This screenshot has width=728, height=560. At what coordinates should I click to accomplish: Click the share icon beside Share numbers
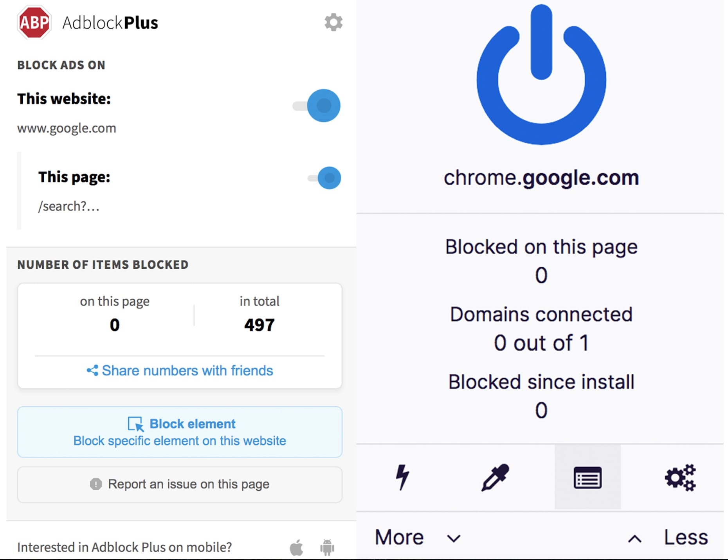(x=92, y=370)
